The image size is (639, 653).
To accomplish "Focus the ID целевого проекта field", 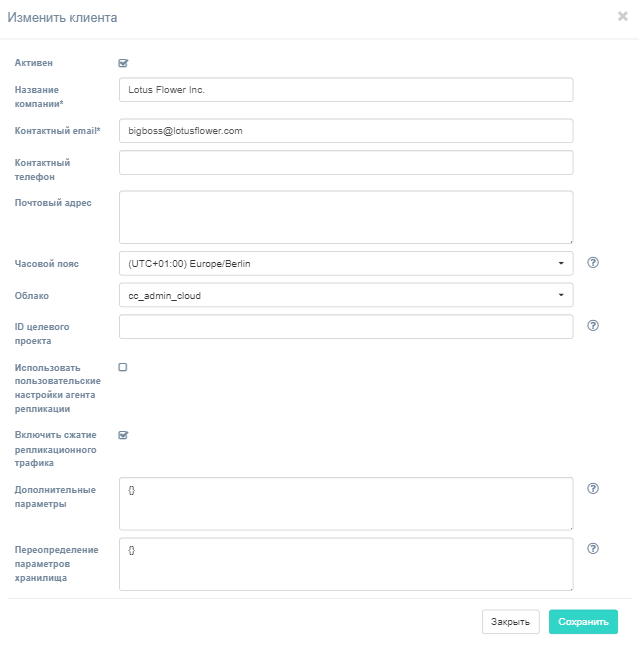I will 345,326.
